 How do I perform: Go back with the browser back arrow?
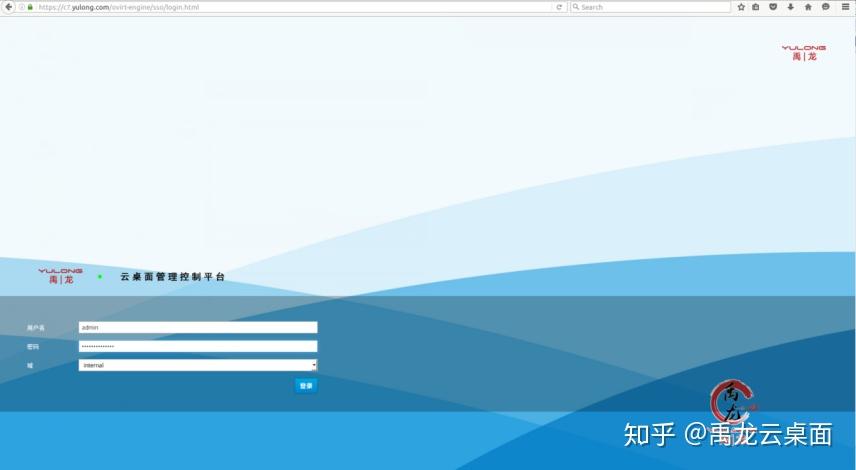click(x=8, y=7)
